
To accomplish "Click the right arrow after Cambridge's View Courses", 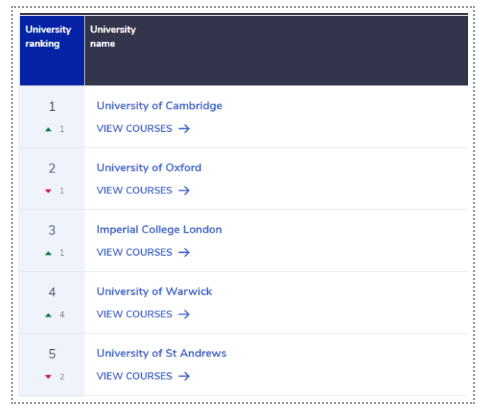I will (x=184, y=129).
